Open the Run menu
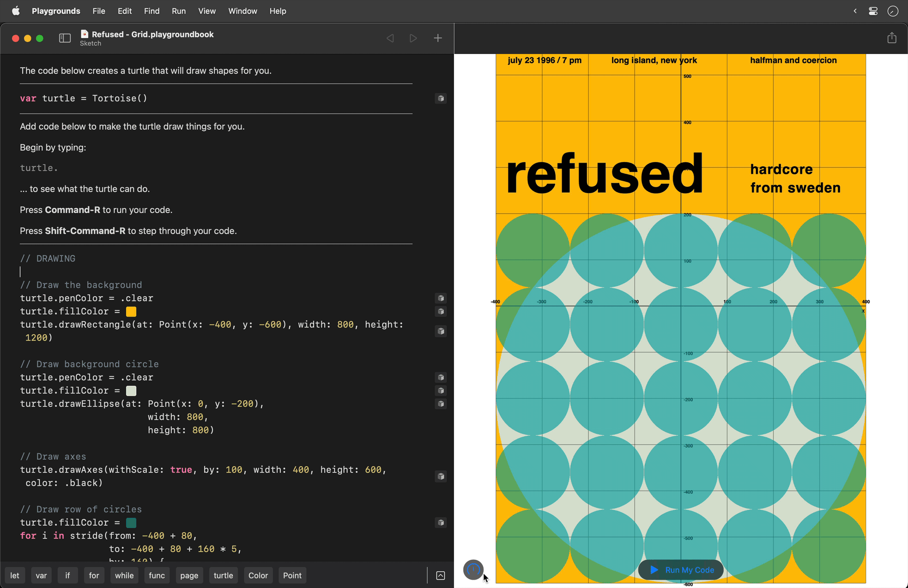908x588 pixels. [x=179, y=11]
